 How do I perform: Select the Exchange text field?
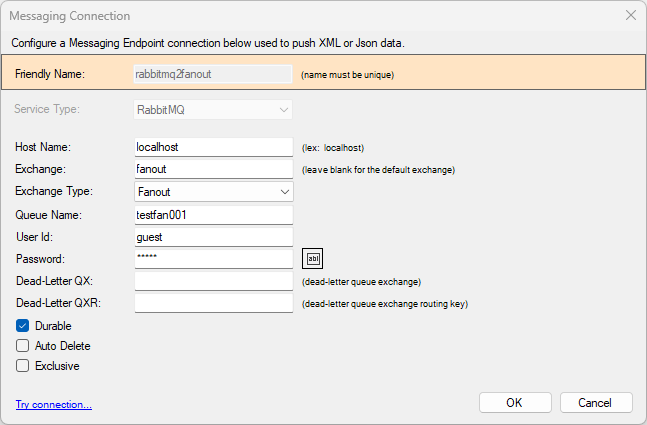pyautogui.click(x=214, y=169)
